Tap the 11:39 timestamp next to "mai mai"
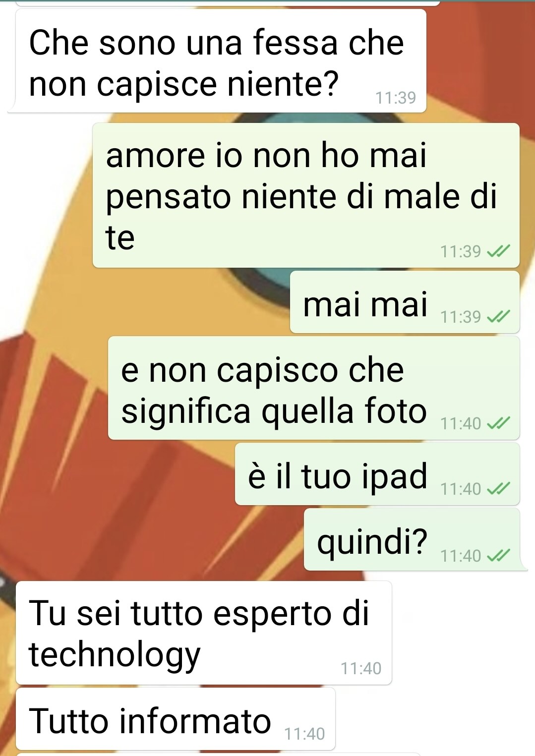535x756 pixels. coord(461,317)
